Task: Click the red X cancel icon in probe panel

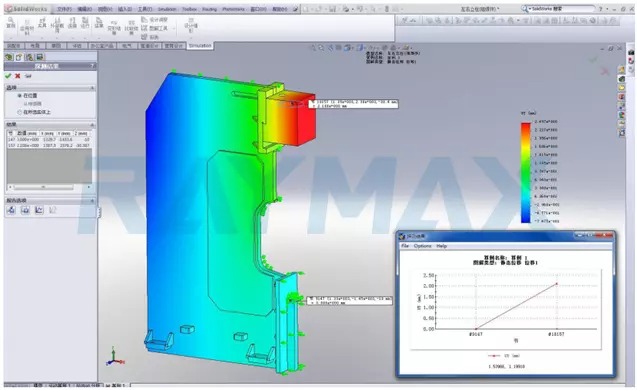Action: [x=17, y=76]
